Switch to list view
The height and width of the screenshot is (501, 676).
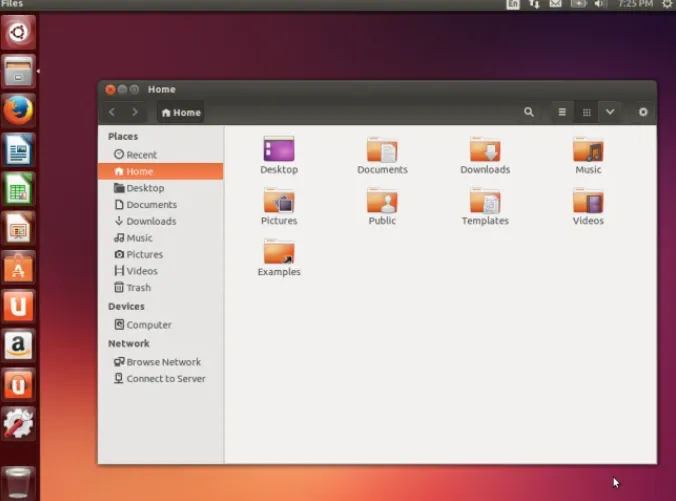[562, 113]
